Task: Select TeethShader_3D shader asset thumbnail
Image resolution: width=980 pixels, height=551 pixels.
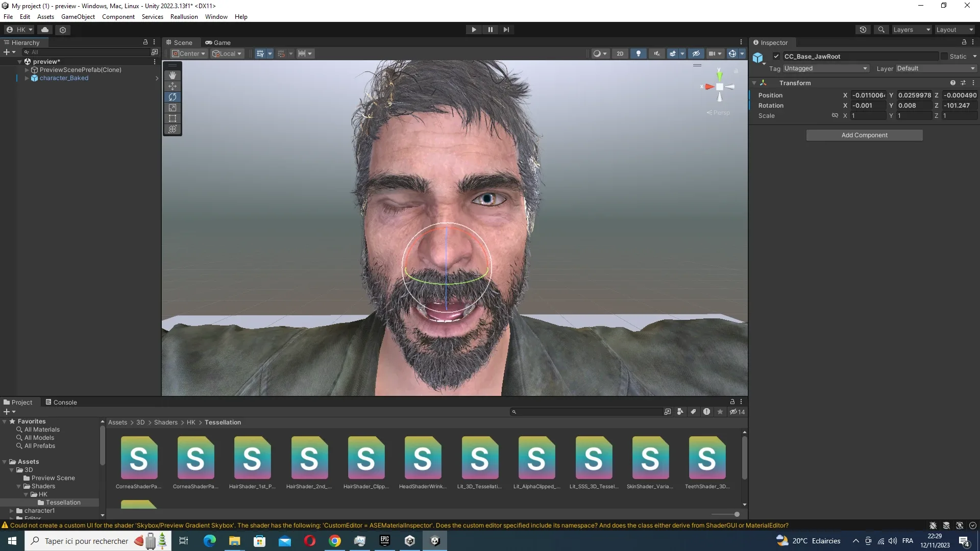Action: [706, 458]
